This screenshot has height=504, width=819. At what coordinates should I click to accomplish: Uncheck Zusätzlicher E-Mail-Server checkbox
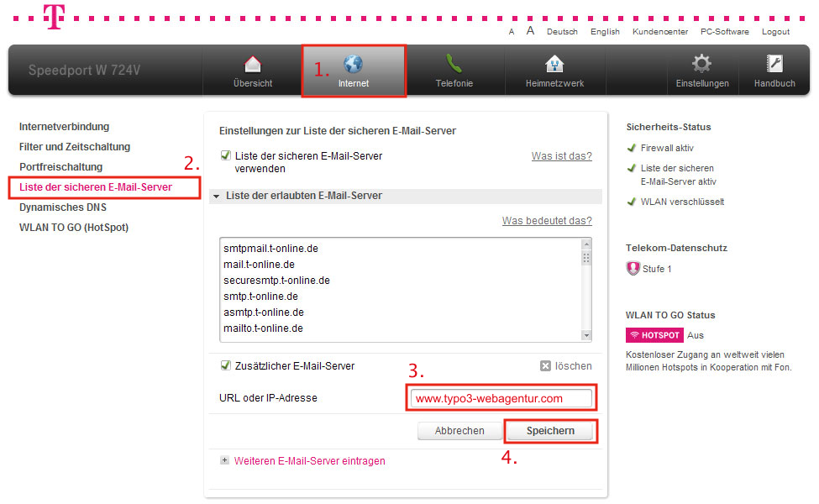(226, 365)
